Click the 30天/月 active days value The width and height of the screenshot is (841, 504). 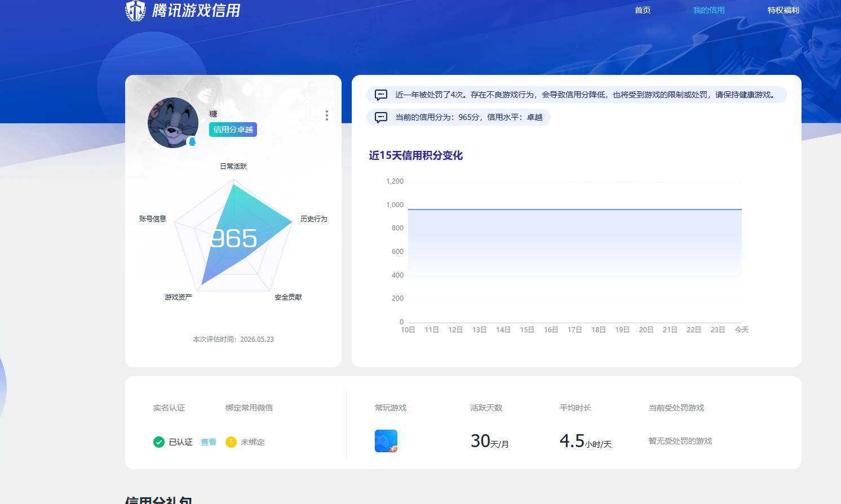click(x=490, y=441)
